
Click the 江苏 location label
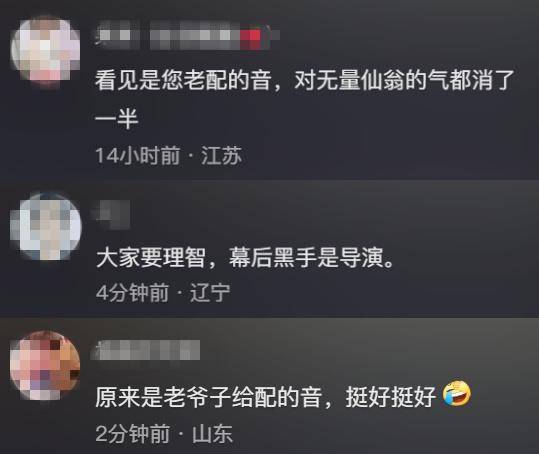[221, 155]
